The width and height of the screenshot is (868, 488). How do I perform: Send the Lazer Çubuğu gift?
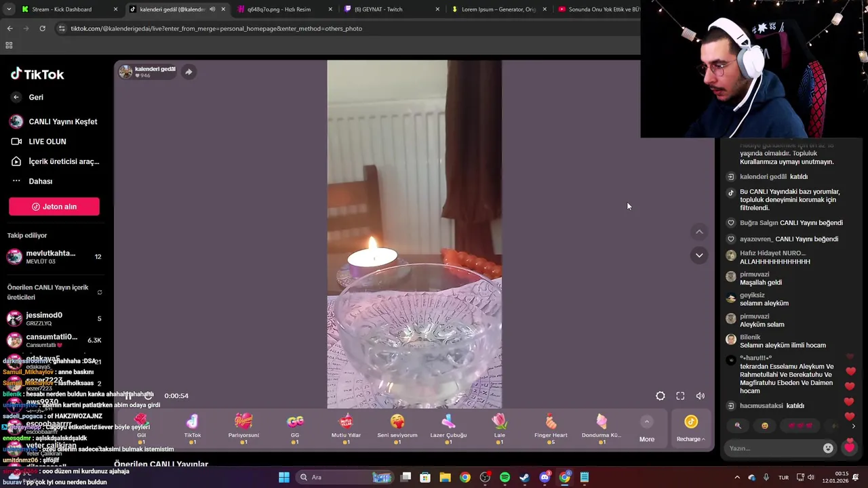click(448, 428)
